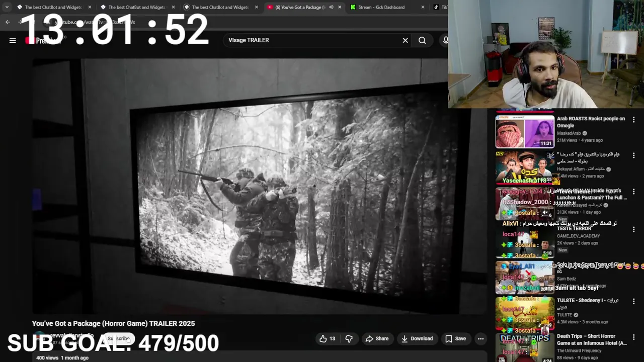Viewport: 644px width, 362px height.
Task: Click '88 views • 9 days ago' text
Action: [578, 357]
